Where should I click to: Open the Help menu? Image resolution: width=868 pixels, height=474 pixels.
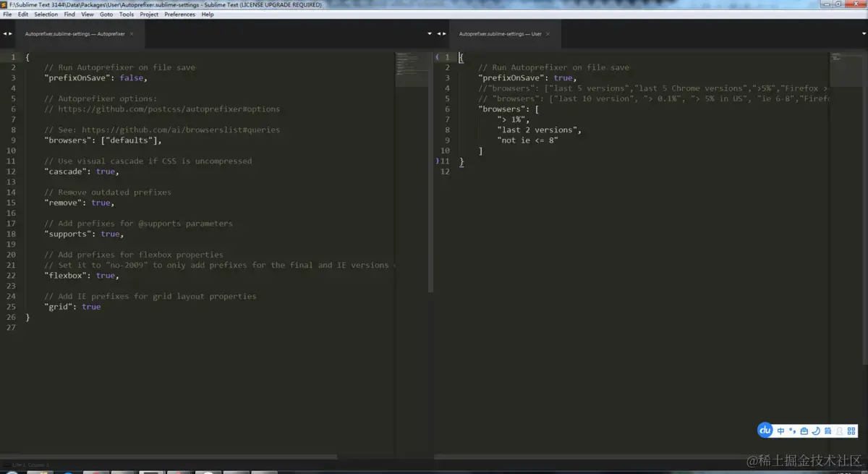coord(208,14)
